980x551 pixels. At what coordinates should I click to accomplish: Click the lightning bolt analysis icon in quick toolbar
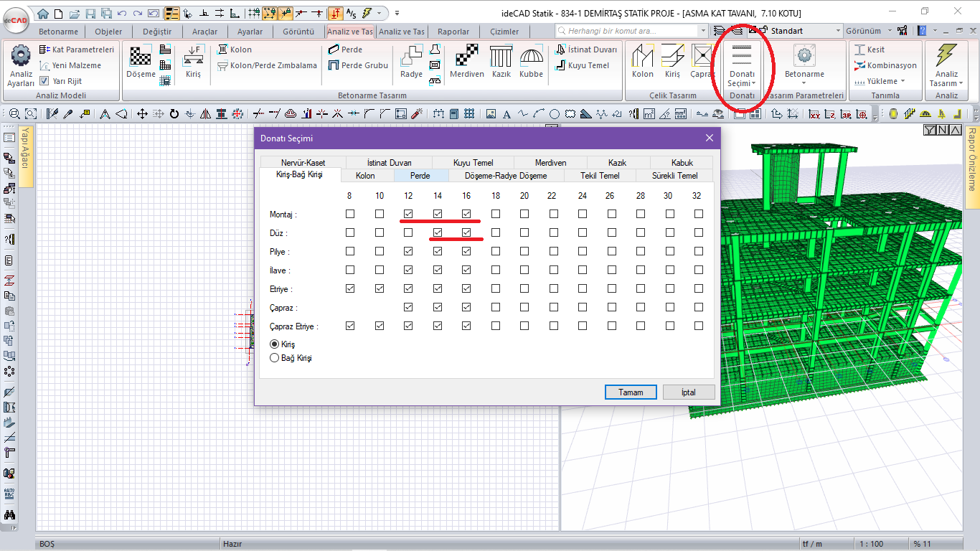point(367,13)
